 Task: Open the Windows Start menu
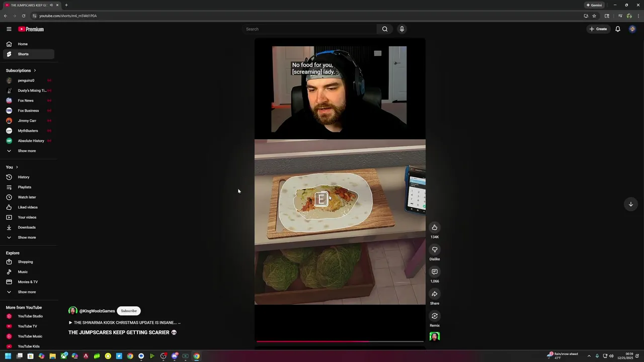pos(8,356)
